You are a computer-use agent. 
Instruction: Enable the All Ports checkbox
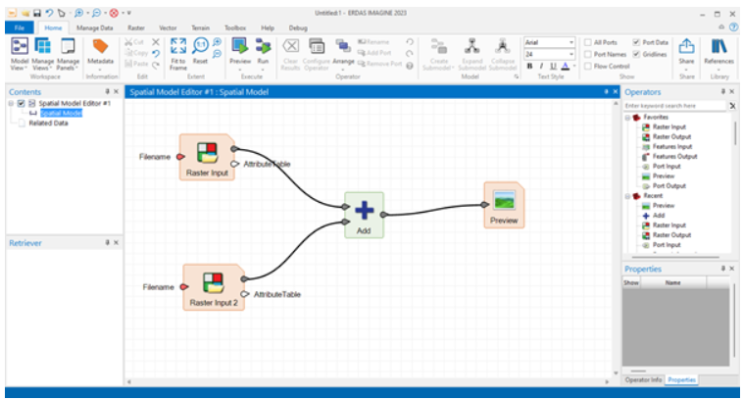pyautogui.click(x=588, y=42)
